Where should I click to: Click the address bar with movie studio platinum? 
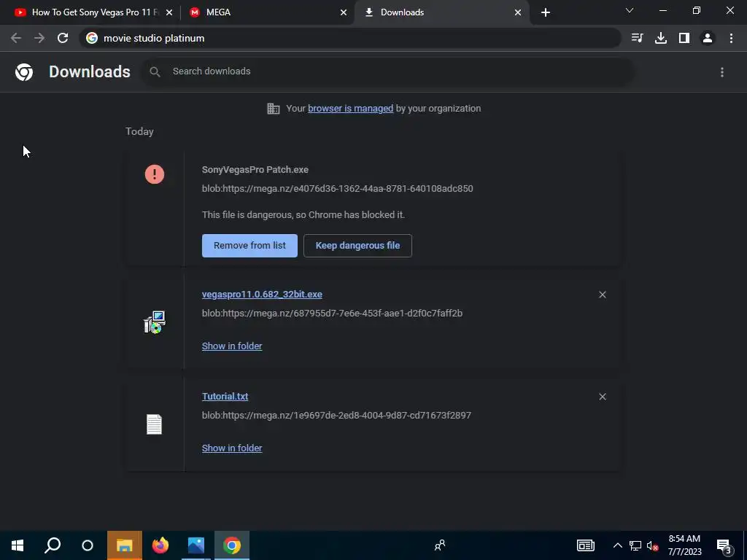coord(350,38)
